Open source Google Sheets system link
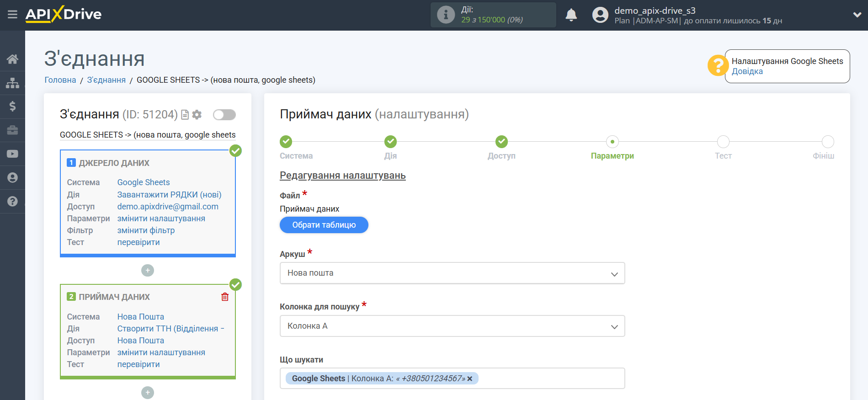 tap(144, 182)
